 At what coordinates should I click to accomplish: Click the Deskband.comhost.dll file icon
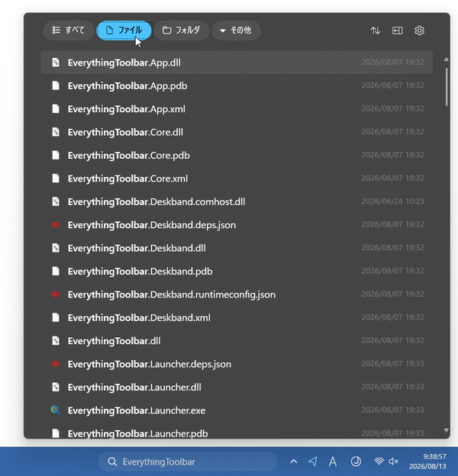coord(56,201)
